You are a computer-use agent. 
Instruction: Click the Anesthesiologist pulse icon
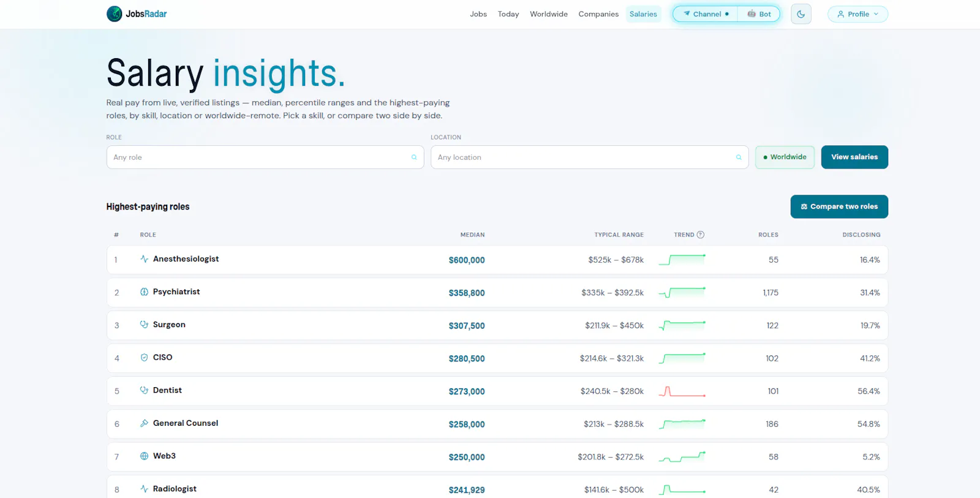tap(145, 259)
